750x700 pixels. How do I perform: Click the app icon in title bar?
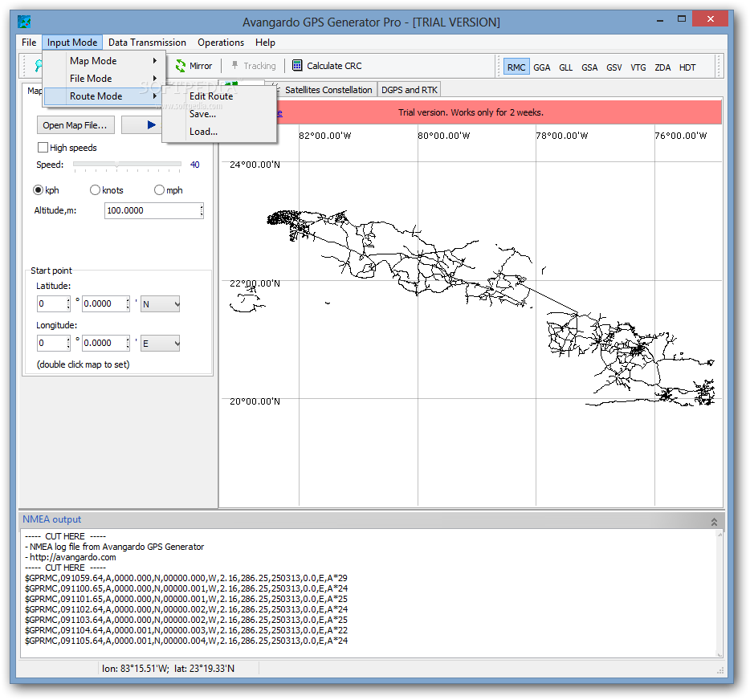click(24, 22)
